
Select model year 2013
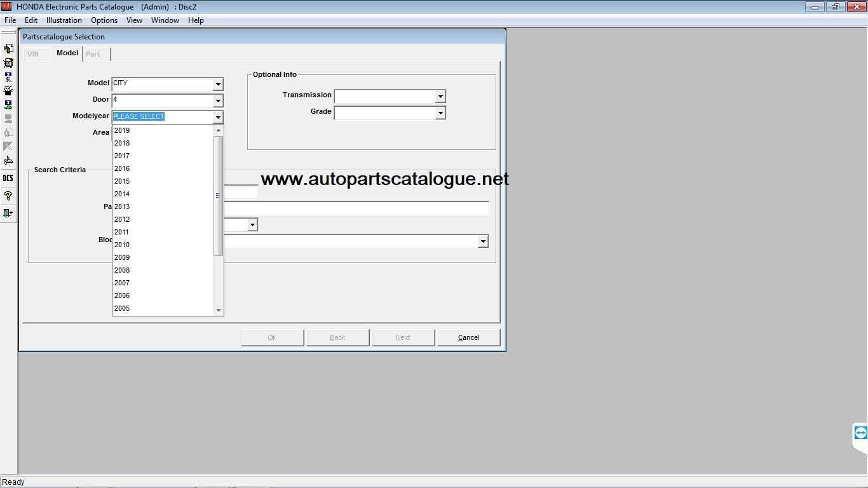[163, 207]
